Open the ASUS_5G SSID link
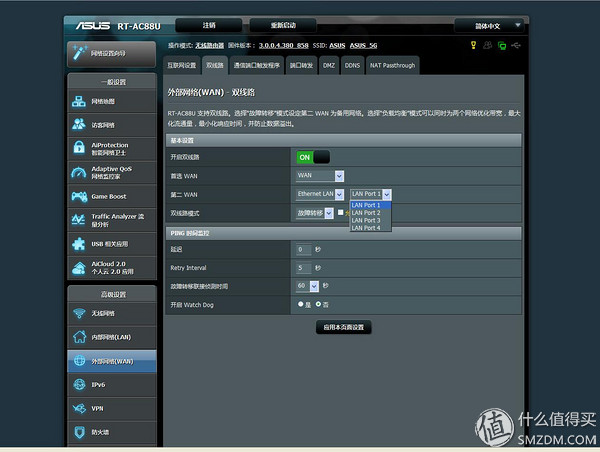The height and width of the screenshot is (452, 600). 363,46
